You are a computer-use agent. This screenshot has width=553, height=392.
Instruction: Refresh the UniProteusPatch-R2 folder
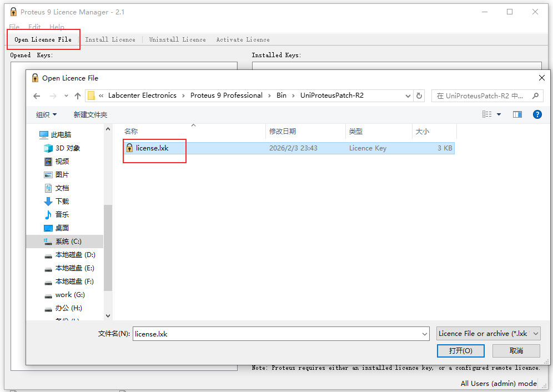click(419, 96)
